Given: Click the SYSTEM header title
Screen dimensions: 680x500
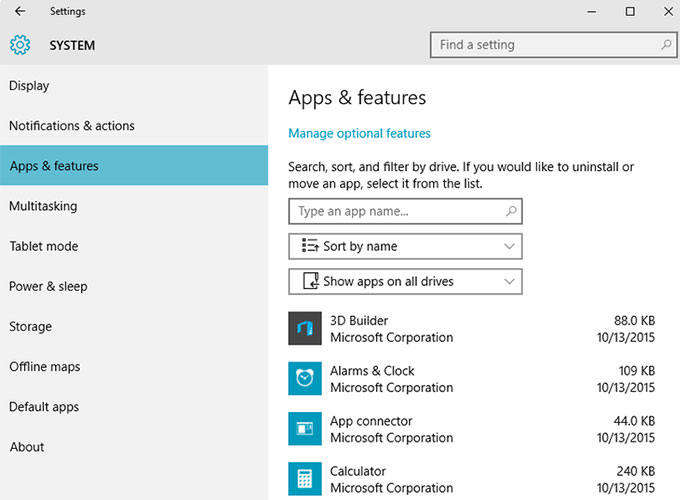Looking at the screenshot, I should coord(72,45).
